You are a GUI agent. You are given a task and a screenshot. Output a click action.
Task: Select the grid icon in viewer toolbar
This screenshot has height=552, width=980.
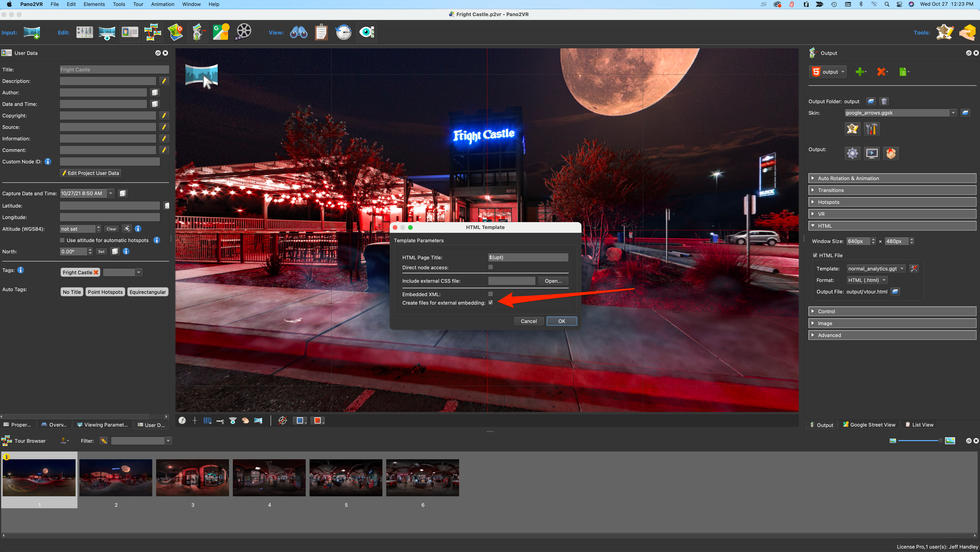pos(207,420)
